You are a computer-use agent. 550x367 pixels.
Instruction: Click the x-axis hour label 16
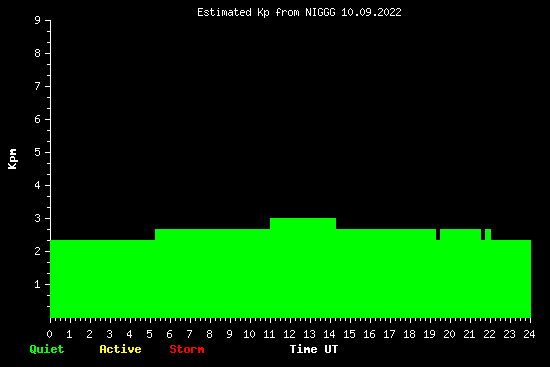click(x=369, y=334)
